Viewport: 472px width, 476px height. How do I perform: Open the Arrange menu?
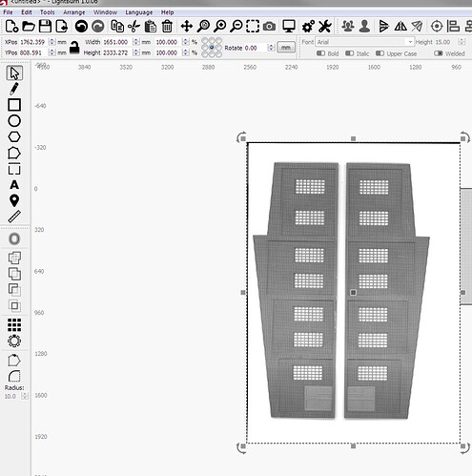point(74,12)
